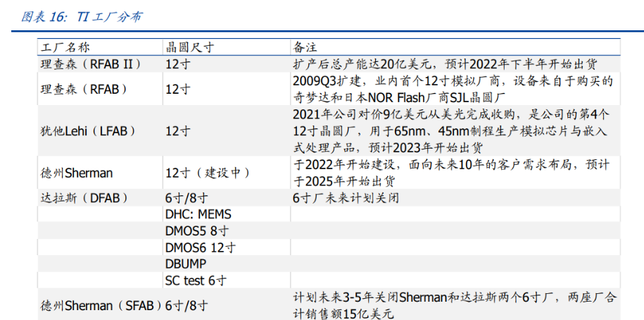The image size is (644, 320).
Task: Click the note '6寸厂未来计划关闭'
Action: (346, 199)
